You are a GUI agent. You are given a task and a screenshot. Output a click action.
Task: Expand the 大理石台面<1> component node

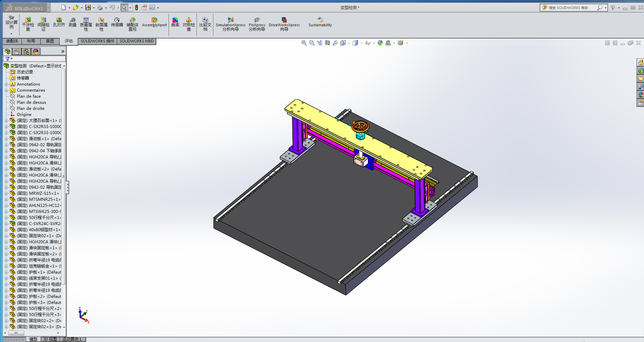coord(6,121)
